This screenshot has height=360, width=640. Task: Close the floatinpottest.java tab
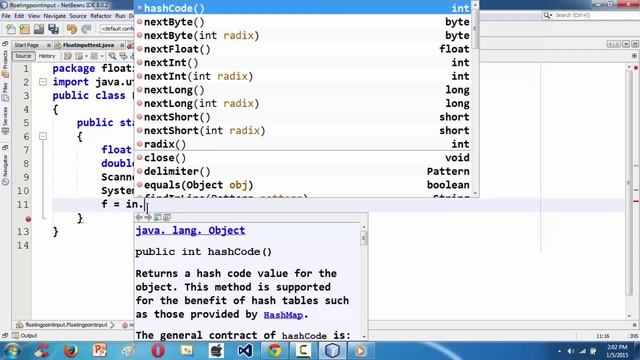(122, 45)
